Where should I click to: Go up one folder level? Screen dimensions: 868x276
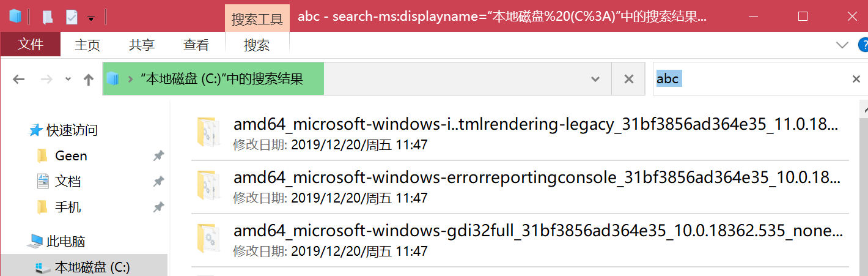tap(89, 79)
